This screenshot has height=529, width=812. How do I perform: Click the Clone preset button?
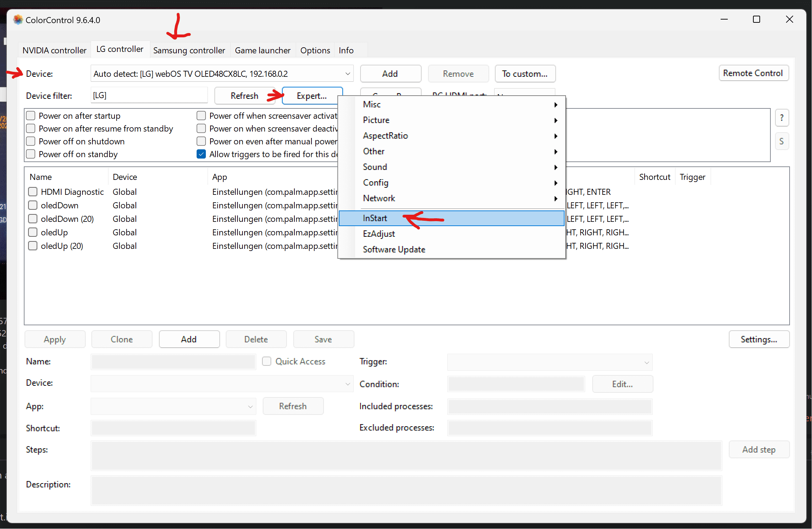coord(122,339)
